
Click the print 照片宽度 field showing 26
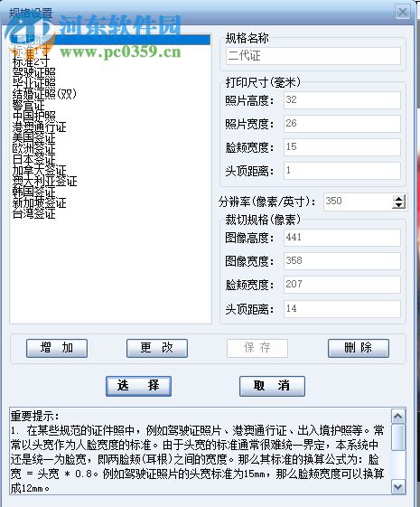pyautogui.click(x=342, y=124)
